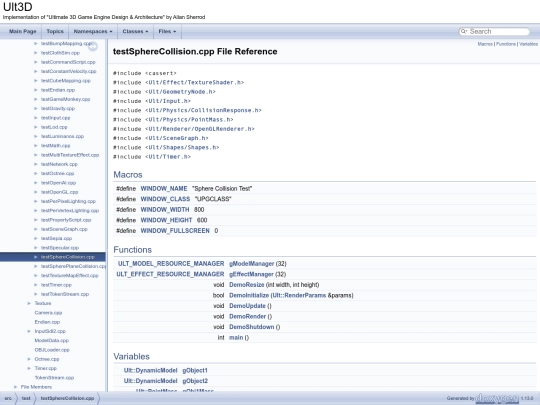This screenshot has height=405, width=540.
Task: Open Ult/Shapes/Shapes.h include link
Action: [182, 148]
